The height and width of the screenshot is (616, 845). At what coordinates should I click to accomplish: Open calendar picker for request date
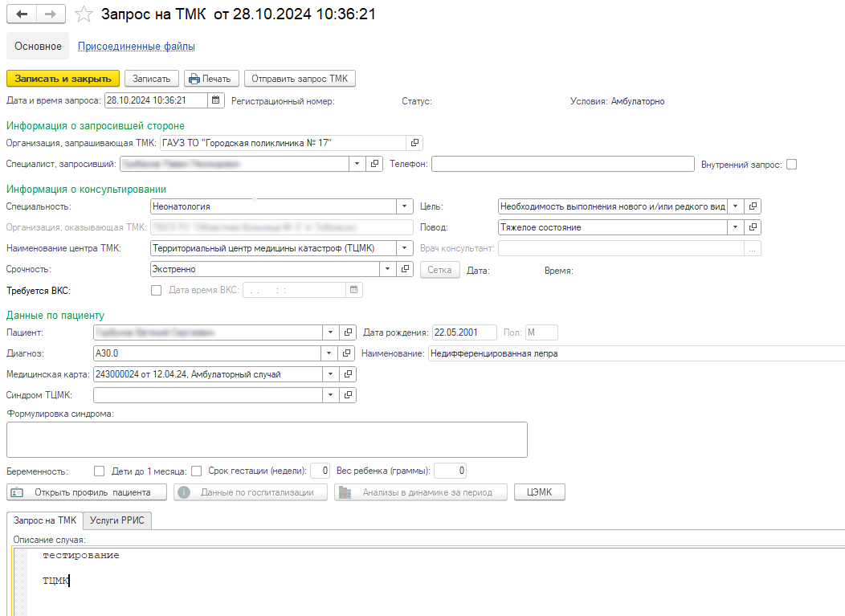pos(215,100)
